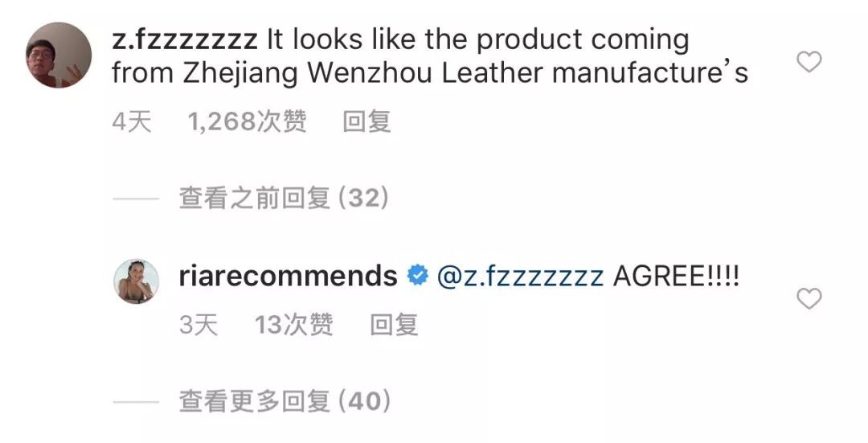
Task: Click the dash line before 查看之前回复
Action: click(136, 199)
